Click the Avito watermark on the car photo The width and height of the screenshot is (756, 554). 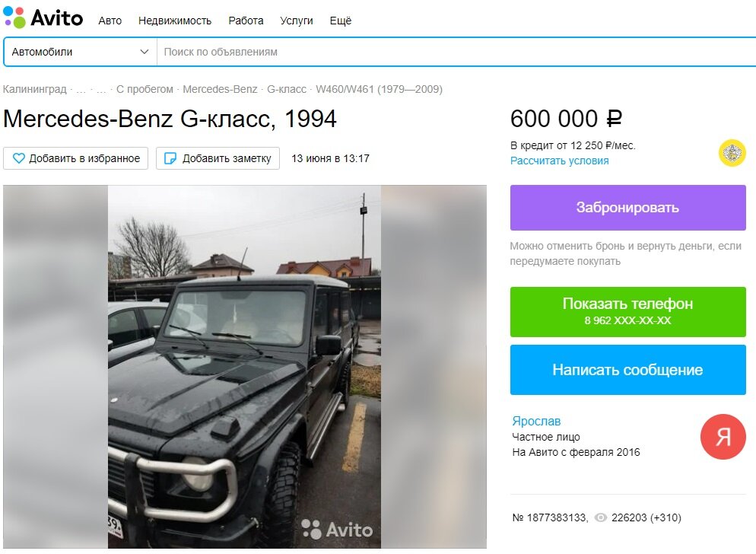[x=337, y=530]
